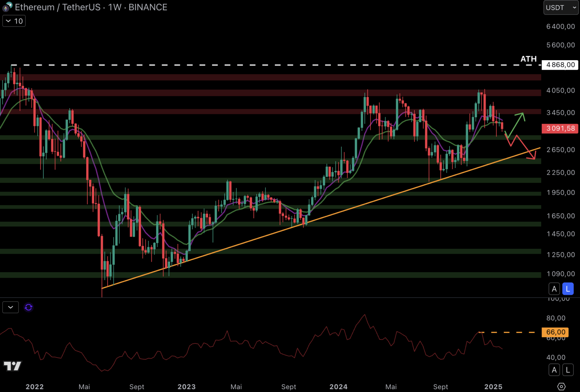Click the purple refresh icon in indicator pane

coord(28,307)
